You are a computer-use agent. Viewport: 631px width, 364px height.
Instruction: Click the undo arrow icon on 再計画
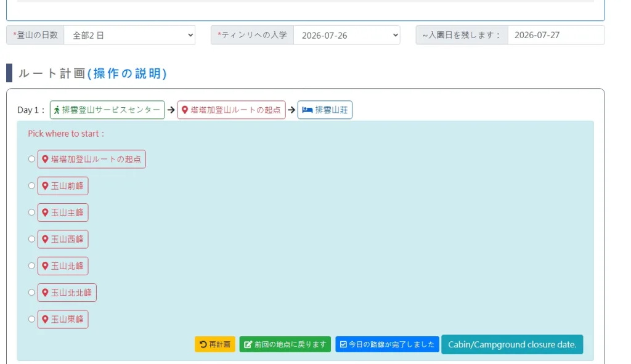203,344
